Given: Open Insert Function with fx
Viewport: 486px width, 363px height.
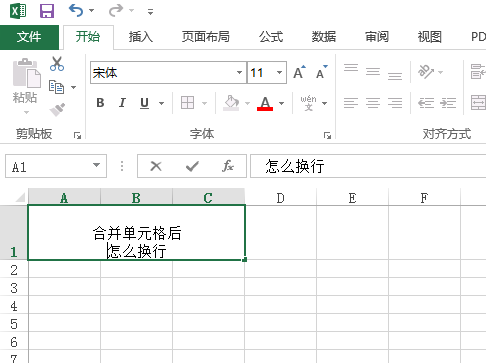Looking at the screenshot, I should pos(228,166).
